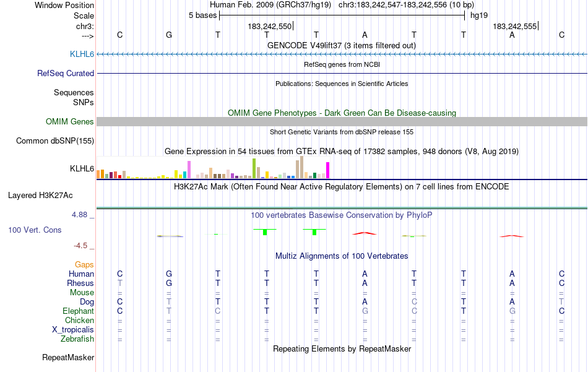Click Publications: Sequences in Scientific Articles title
588x372 pixels.
coord(342,84)
